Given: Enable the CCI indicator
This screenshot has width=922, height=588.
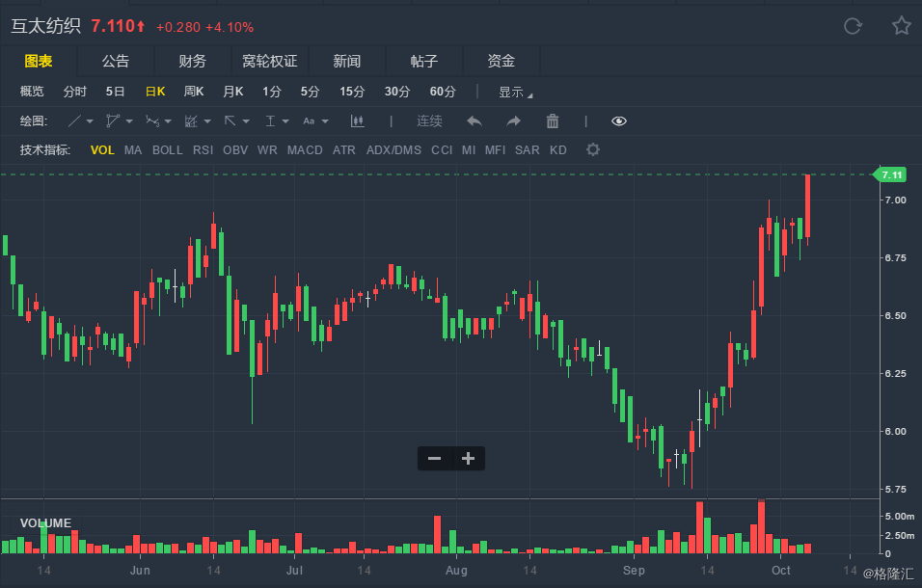Looking at the screenshot, I should point(442,149).
